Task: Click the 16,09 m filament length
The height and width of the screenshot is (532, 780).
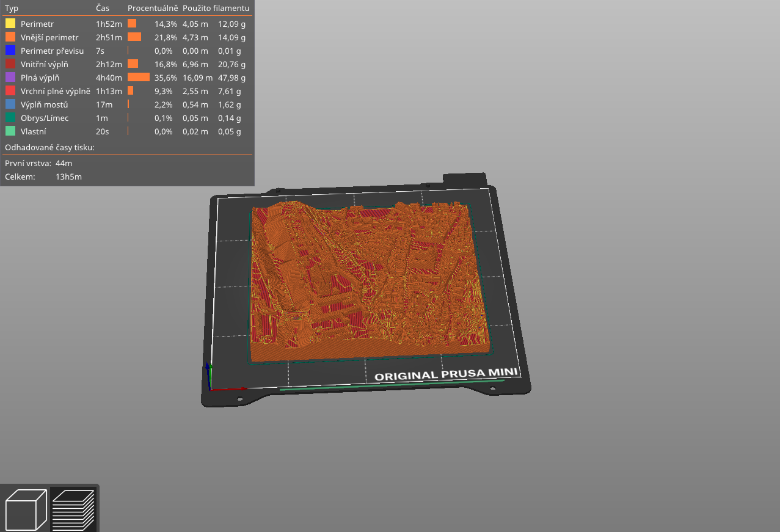Action: [198, 78]
